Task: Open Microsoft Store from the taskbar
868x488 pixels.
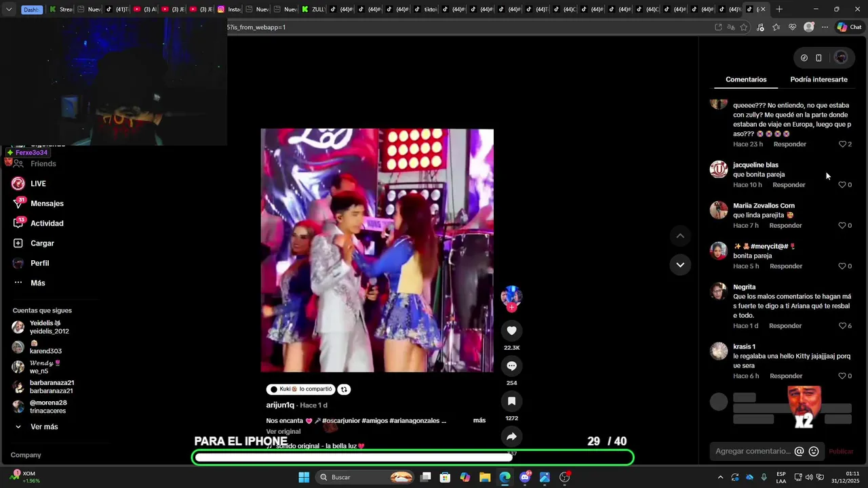Action: [x=445, y=477]
